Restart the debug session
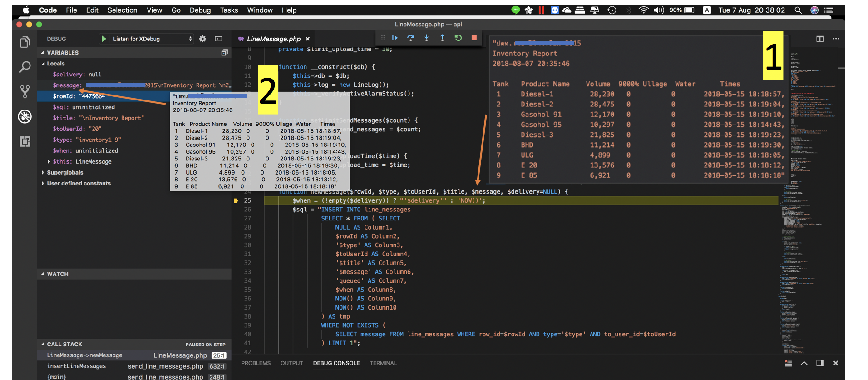 (459, 38)
